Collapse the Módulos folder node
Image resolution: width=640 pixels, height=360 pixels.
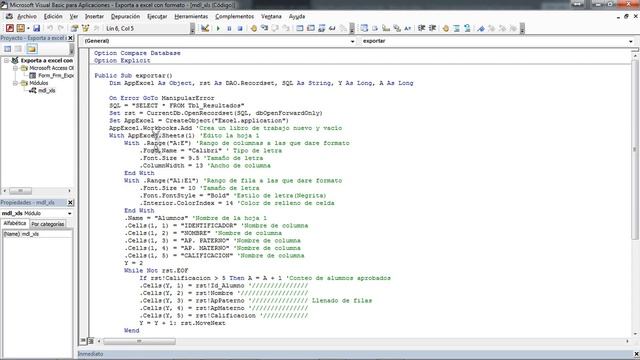click(15, 83)
